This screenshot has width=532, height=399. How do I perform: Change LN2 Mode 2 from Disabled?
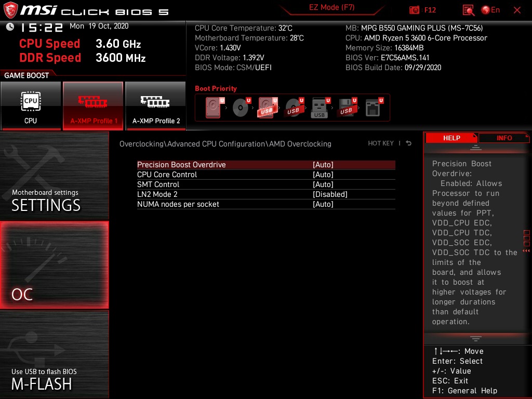pos(330,194)
